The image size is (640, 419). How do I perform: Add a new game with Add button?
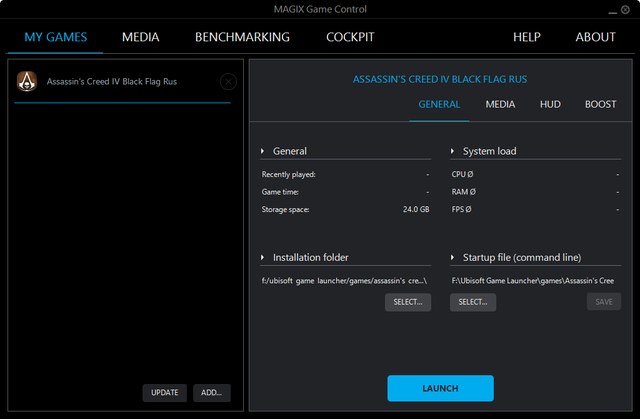tap(212, 393)
